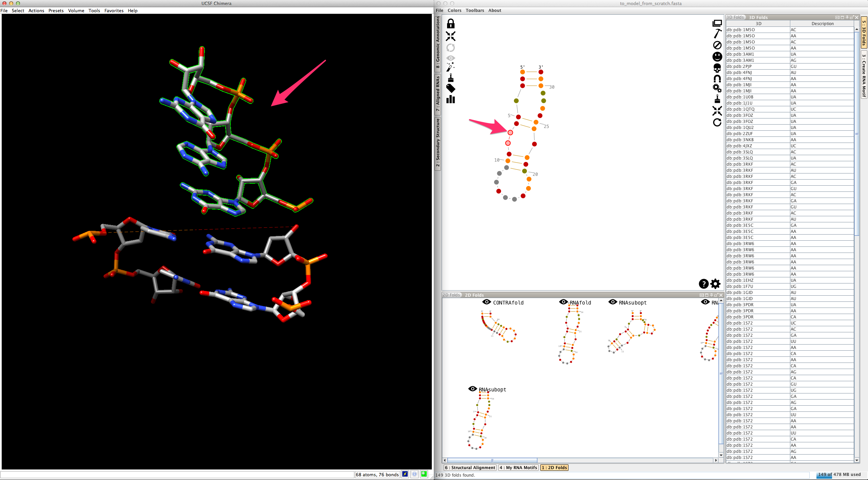
Task: Select the db:pdb:1EHZ table row
Action: tap(790, 280)
